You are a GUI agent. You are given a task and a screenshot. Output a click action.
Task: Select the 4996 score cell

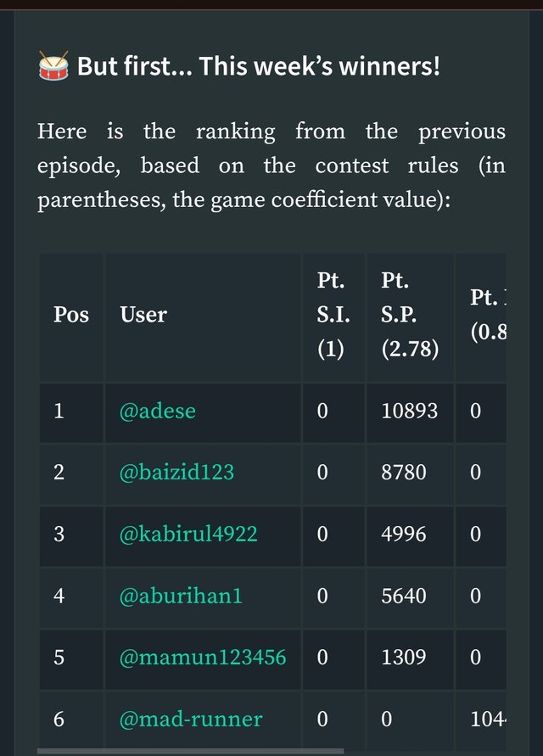(x=404, y=534)
